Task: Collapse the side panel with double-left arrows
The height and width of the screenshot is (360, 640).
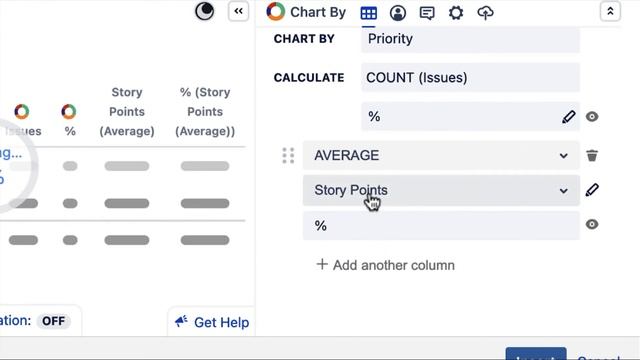Action: [238, 11]
